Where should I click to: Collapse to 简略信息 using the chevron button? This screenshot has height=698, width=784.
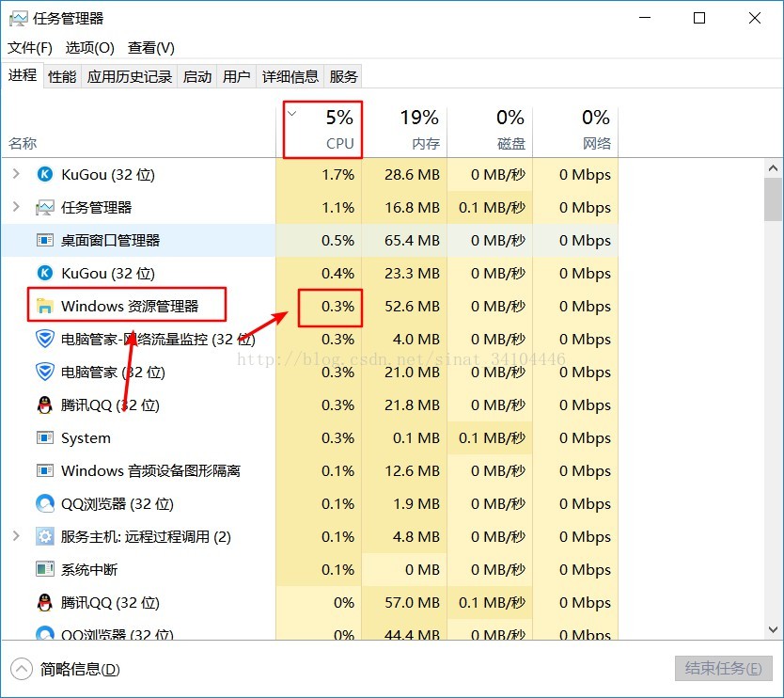click(x=22, y=669)
